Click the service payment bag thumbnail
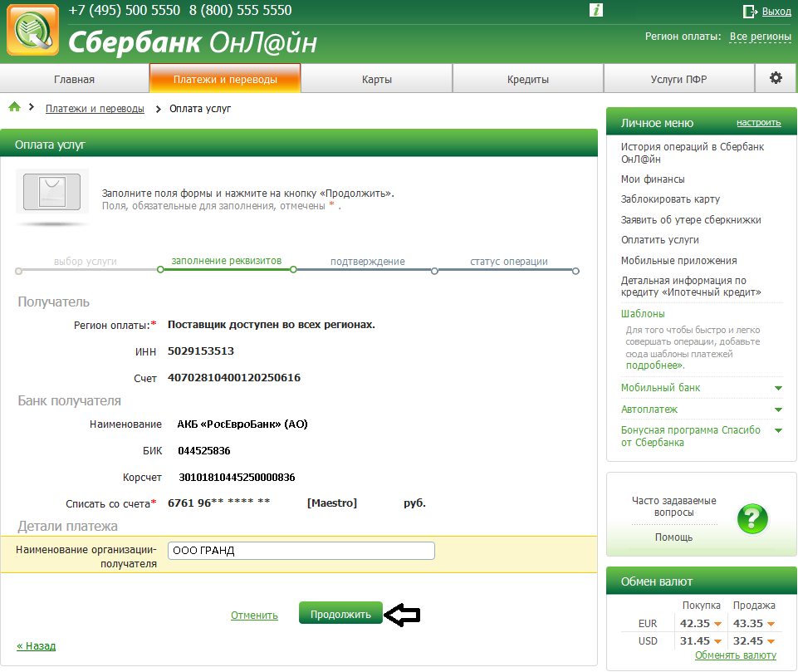 tap(52, 191)
